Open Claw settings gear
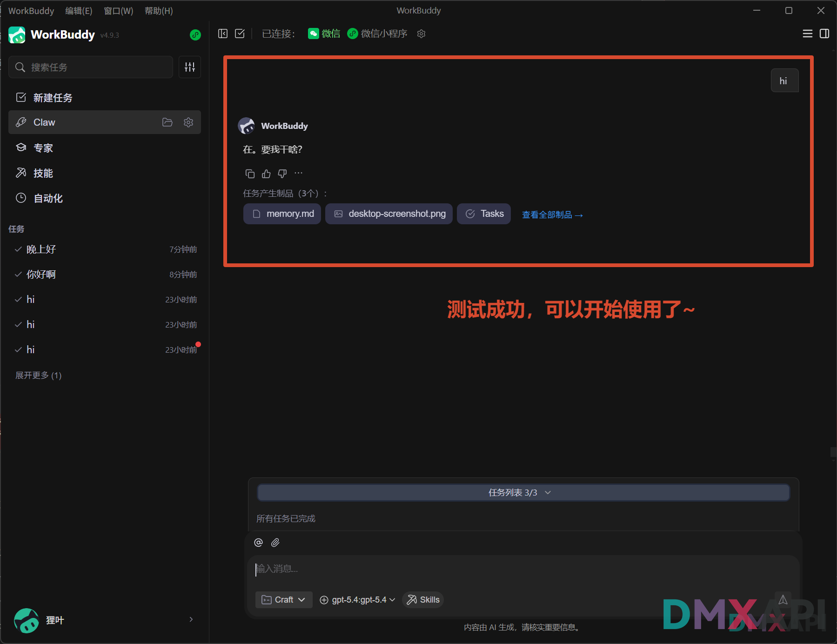The image size is (837, 644). pos(188,122)
